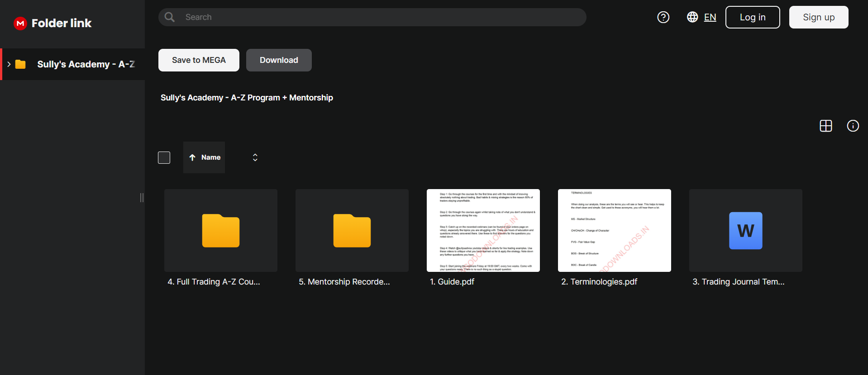
Task: Click Save to MEGA button
Action: click(x=199, y=60)
